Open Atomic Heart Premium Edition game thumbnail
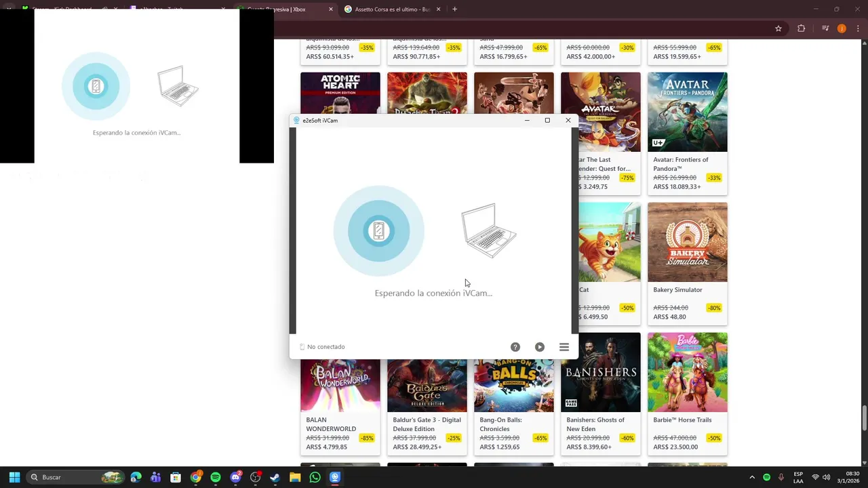The image size is (868, 488). pyautogui.click(x=340, y=94)
